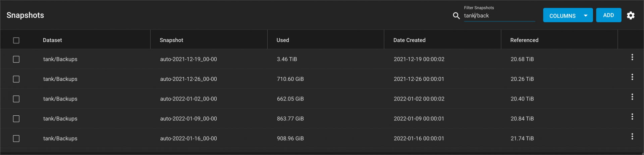Select checkbox for auto-2022-01-16_00-00 snapshot
The width and height of the screenshot is (644, 155).
(16, 139)
